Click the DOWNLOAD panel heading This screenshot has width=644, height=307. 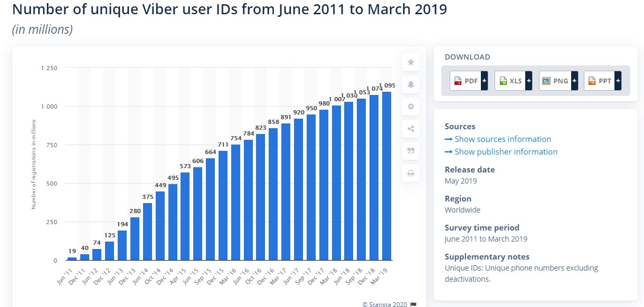tap(467, 57)
